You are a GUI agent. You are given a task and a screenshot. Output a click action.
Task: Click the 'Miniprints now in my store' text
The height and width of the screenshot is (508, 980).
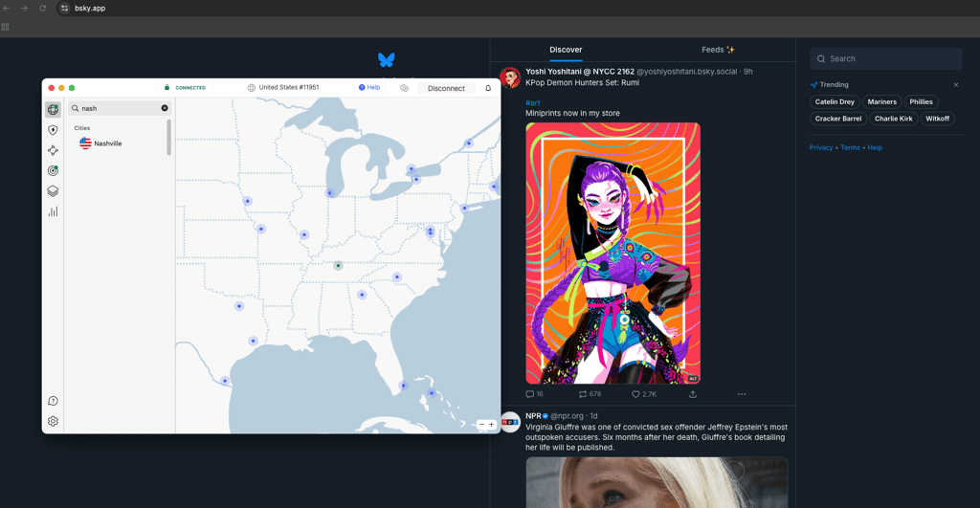click(572, 114)
